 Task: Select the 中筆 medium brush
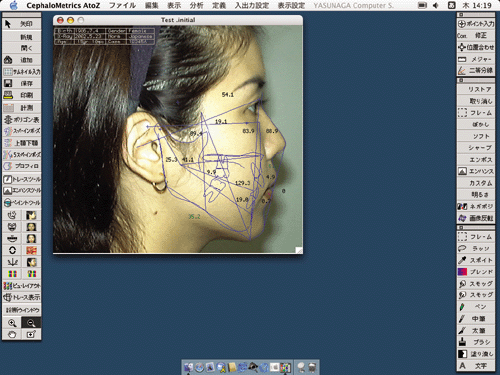pyautogui.click(x=476, y=319)
